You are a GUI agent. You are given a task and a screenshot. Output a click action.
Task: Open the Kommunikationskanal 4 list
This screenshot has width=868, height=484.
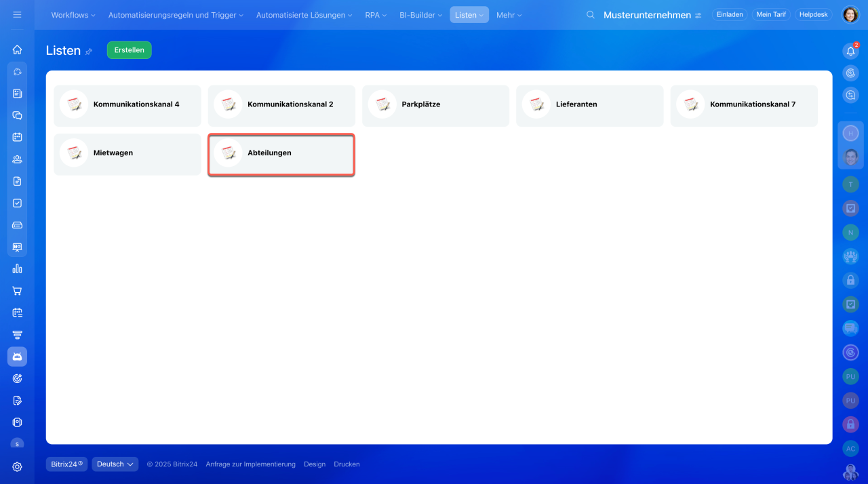tap(127, 105)
